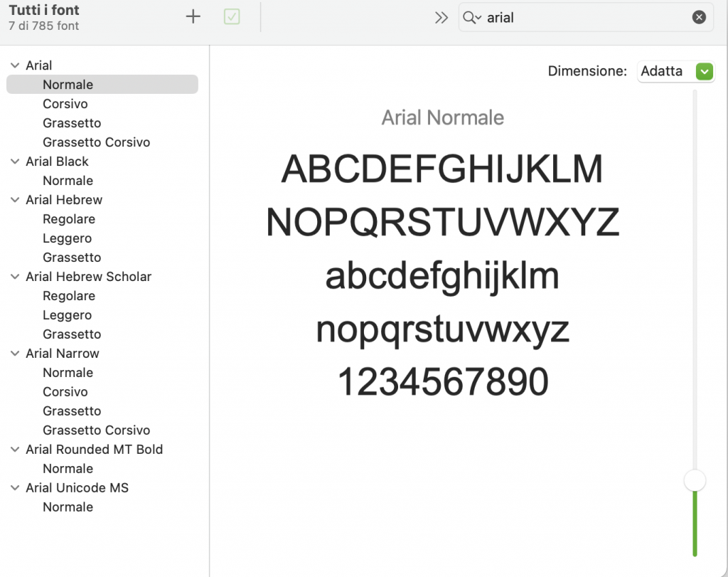The image size is (728, 577).
Task: Click the 'Tutti i font' collection title
Action: (44, 10)
